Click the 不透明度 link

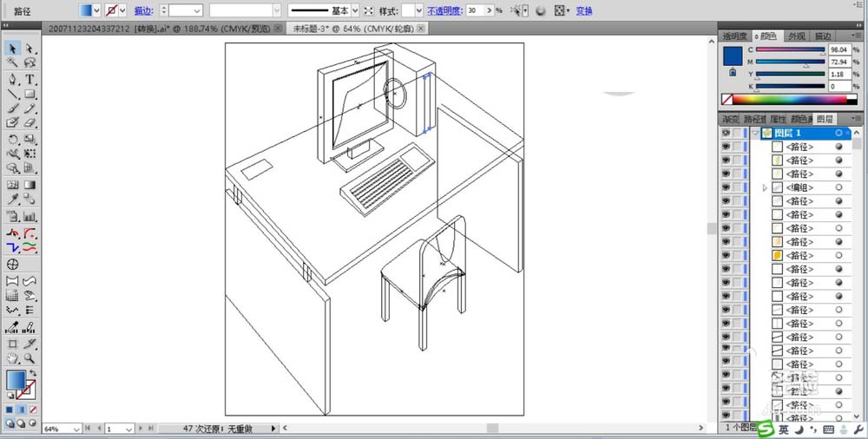(444, 10)
